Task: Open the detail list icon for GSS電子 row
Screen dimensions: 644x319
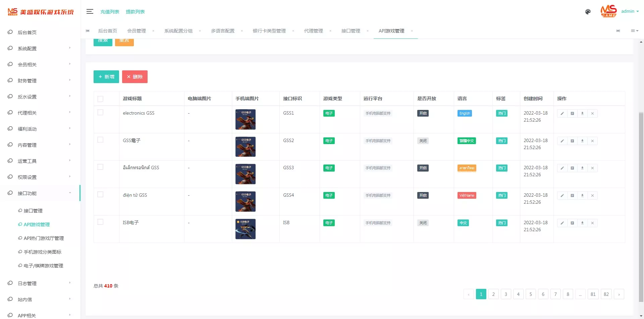Action: click(x=573, y=141)
